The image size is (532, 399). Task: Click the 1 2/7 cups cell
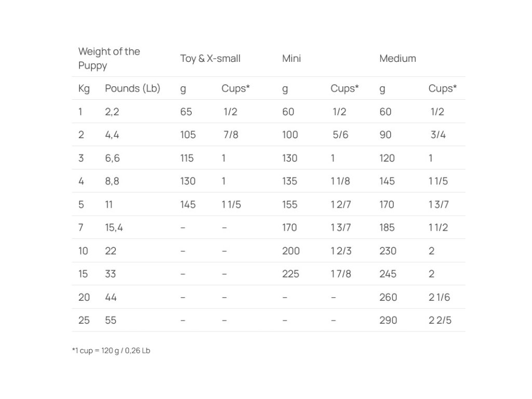pyautogui.click(x=341, y=205)
